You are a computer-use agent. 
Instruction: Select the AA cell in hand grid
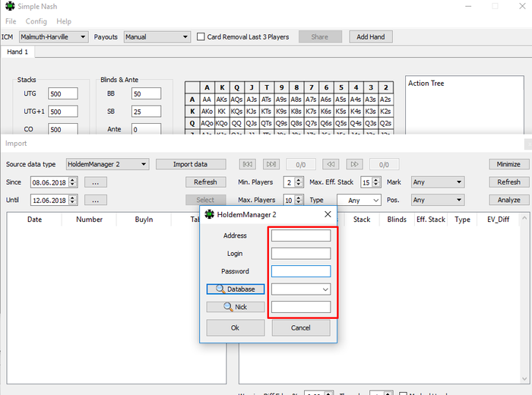(x=207, y=100)
